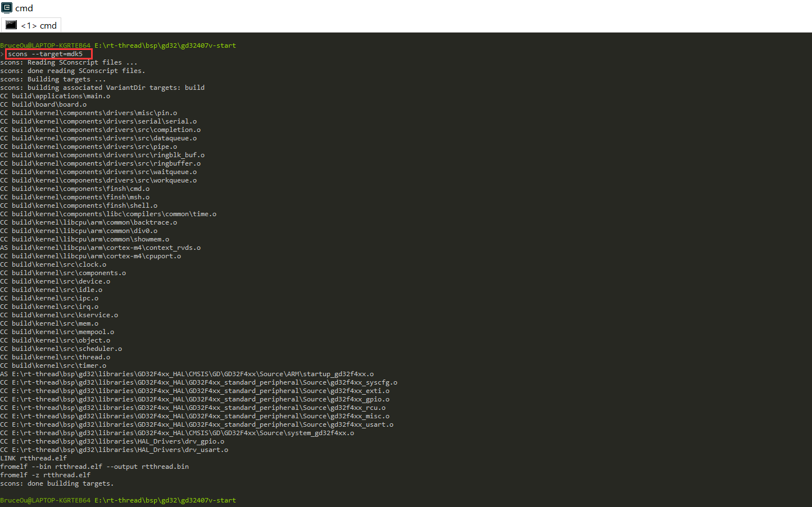
Task: Click the console icon on the cmd tab
Action: click(x=11, y=25)
